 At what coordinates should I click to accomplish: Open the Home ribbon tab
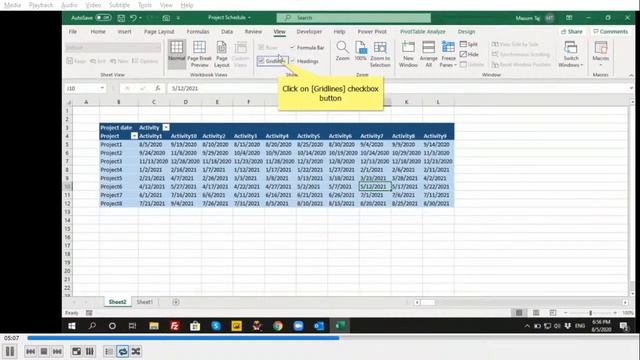(98, 31)
